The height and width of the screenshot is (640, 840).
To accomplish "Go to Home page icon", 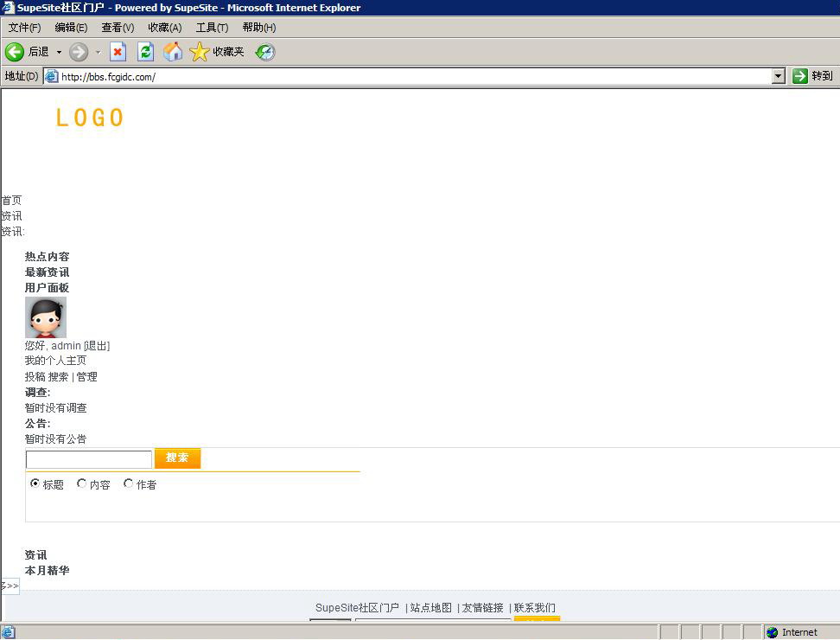I will click(x=173, y=52).
